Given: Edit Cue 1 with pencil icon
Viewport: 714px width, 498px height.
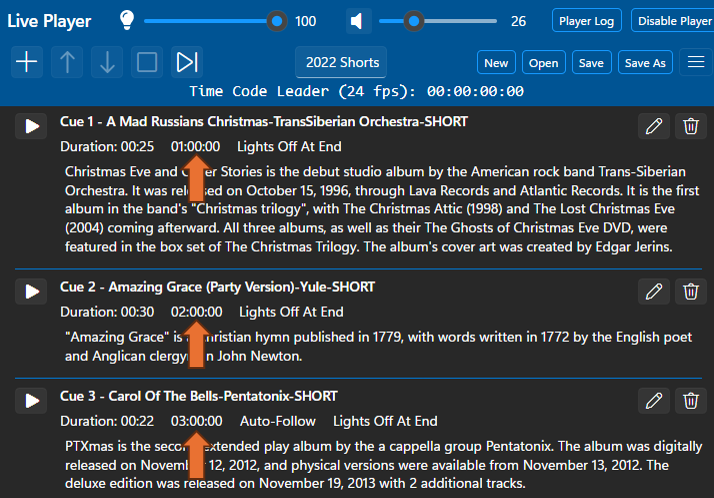Looking at the screenshot, I should [654, 126].
